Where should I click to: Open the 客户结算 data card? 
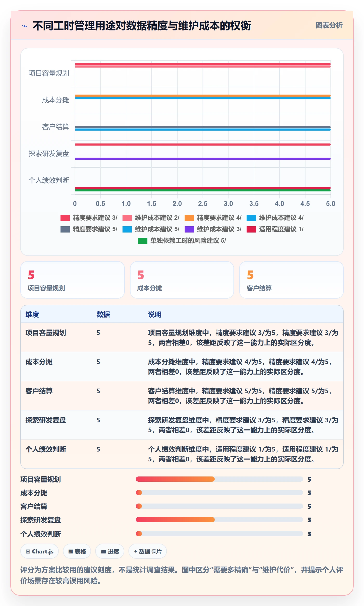[291, 280]
